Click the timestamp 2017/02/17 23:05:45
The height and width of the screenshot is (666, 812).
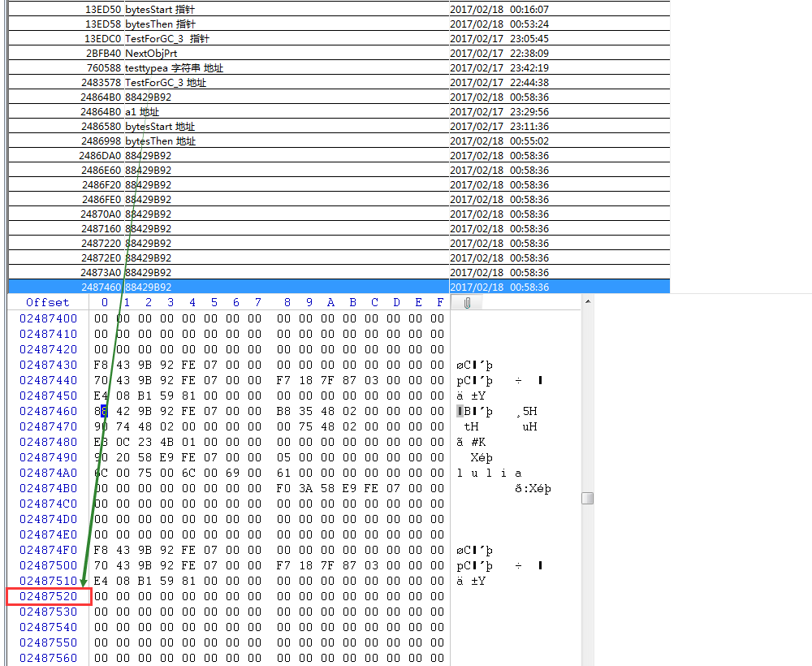[x=499, y=39]
